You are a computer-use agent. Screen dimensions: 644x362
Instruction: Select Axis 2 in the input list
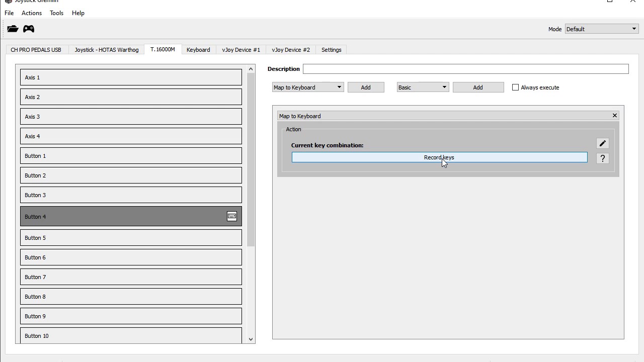[x=131, y=97]
